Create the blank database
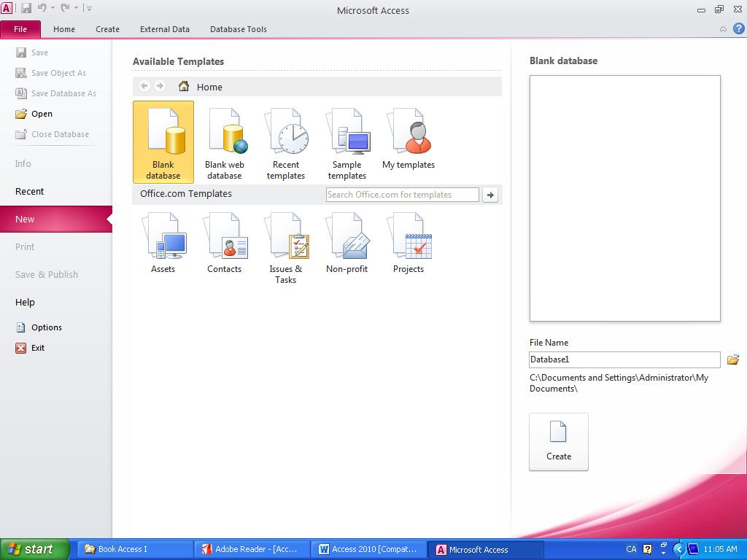The height and width of the screenshot is (560, 747). 558,442
